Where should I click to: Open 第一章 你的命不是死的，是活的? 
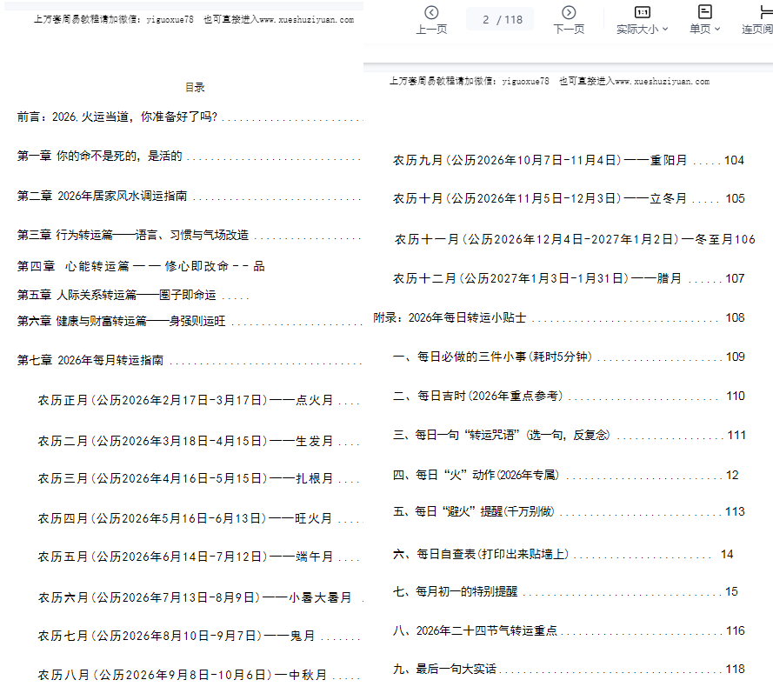click(x=190, y=157)
